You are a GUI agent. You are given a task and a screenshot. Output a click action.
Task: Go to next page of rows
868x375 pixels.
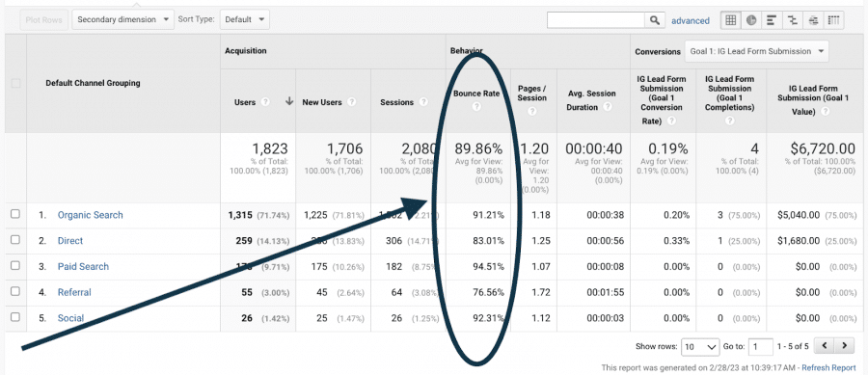pos(844,346)
